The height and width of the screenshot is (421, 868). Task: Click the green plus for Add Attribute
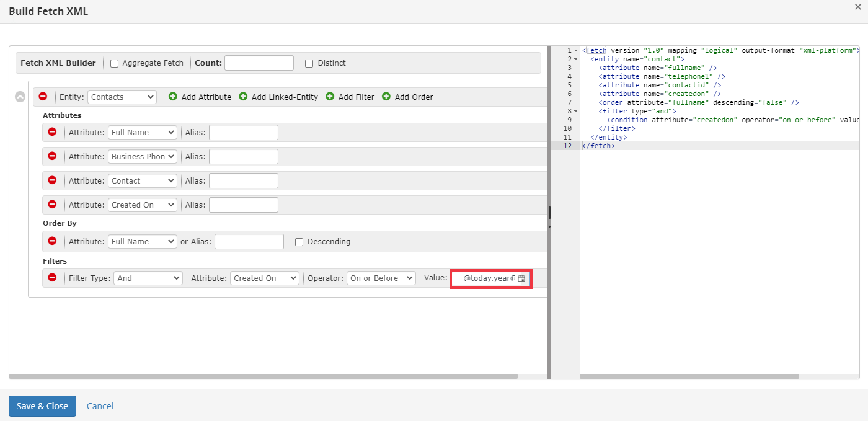click(x=173, y=97)
